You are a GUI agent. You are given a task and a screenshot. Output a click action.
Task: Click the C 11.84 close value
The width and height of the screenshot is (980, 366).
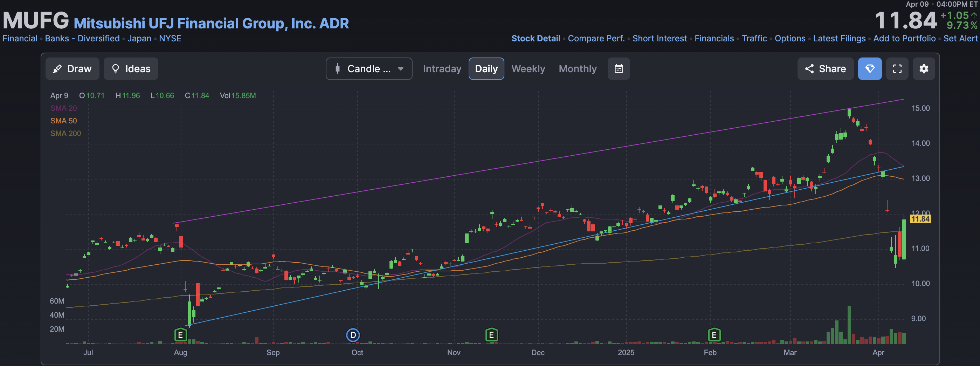tap(197, 96)
